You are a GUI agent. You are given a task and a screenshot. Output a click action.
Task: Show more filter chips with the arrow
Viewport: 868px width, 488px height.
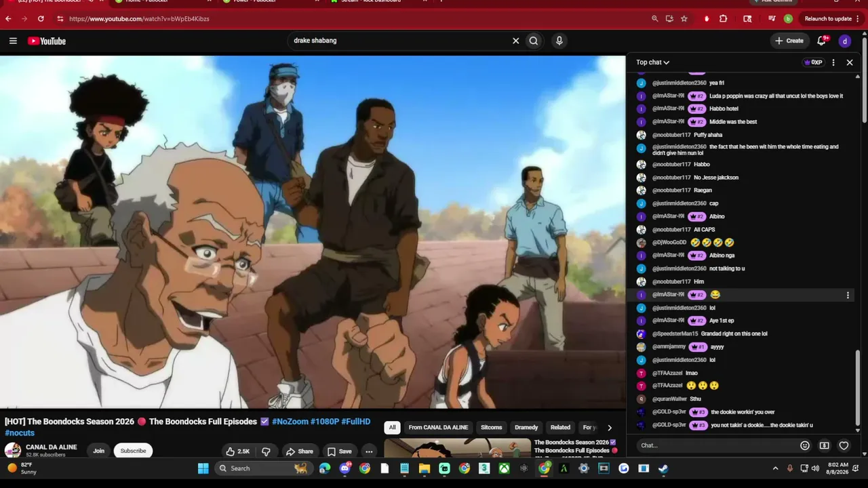[x=609, y=428]
